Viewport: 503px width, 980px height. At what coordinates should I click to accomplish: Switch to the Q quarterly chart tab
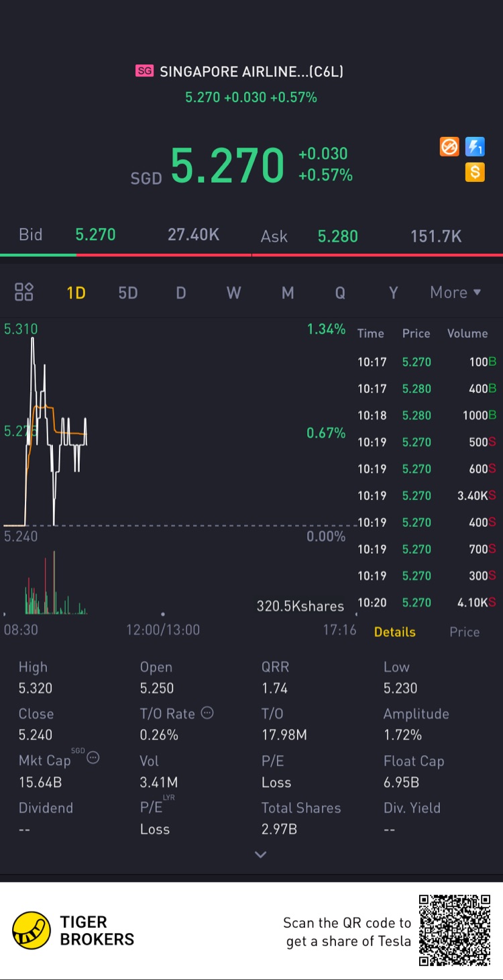pyautogui.click(x=340, y=293)
